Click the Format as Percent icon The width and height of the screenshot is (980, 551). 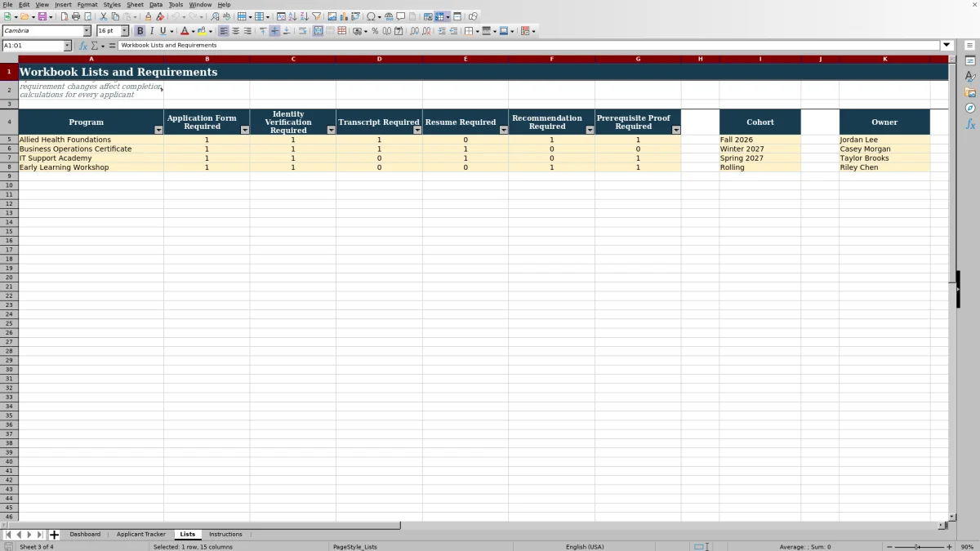(x=375, y=31)
